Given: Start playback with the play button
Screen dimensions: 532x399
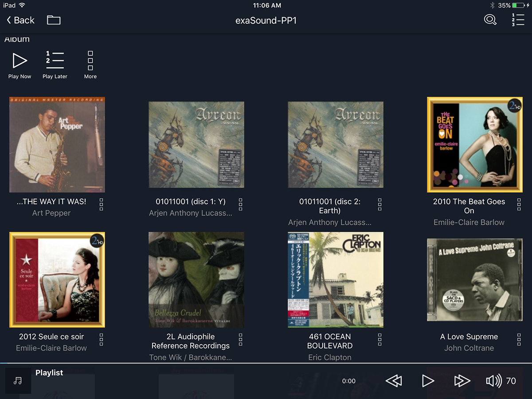Looking at the screenshot, I should 428,381.
